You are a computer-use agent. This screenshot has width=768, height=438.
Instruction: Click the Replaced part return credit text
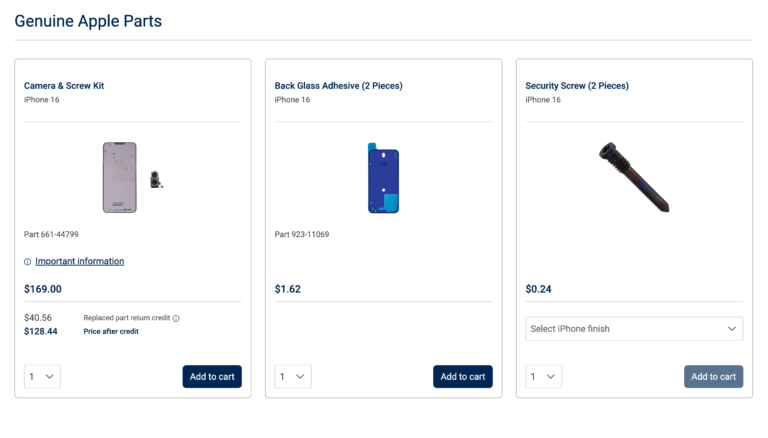coord(127,318)
